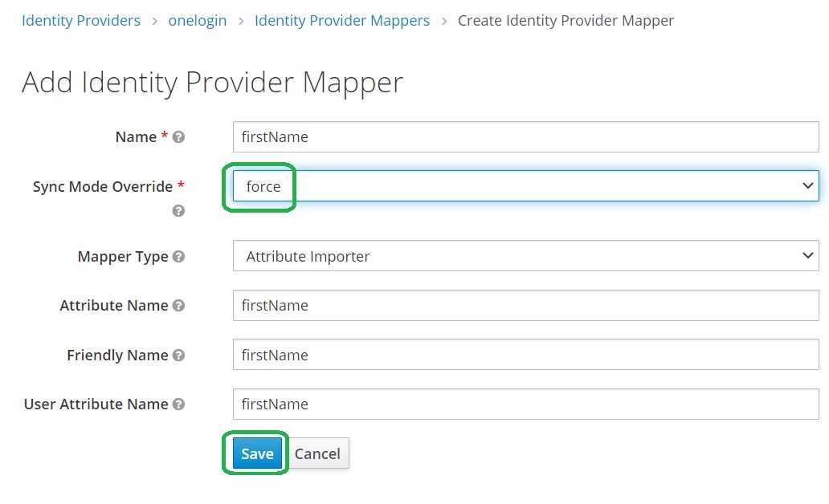
Task: Click into the Attribute Name field
Action: pyautogui.click(x=525, y=306)
